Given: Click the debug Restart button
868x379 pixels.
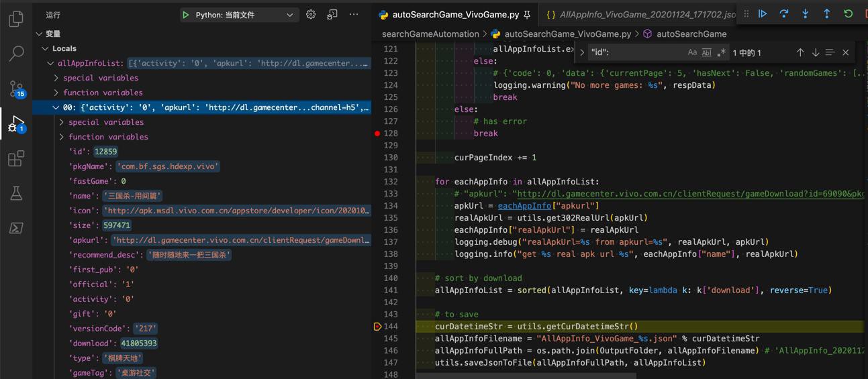Looking at the screenshot, I should [849, 14].
